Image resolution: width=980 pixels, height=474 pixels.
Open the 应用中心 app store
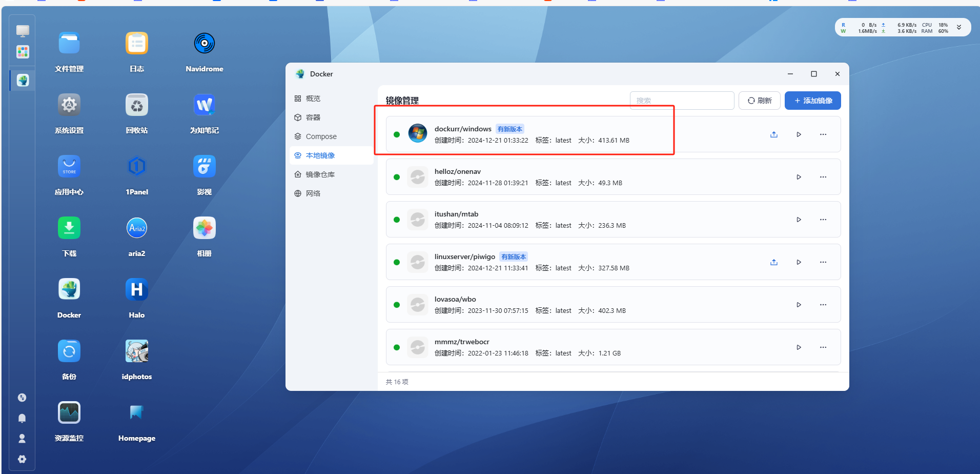coord(69,166)
